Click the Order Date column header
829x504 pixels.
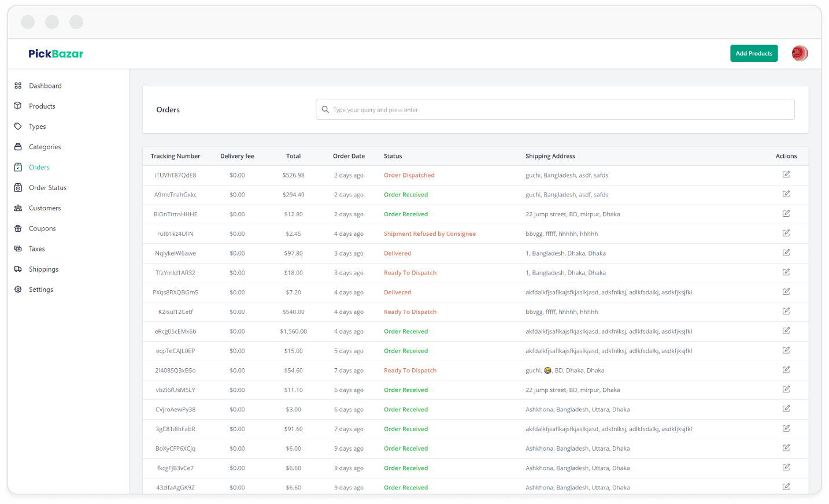pyautogui.click(x=349, y=156)
